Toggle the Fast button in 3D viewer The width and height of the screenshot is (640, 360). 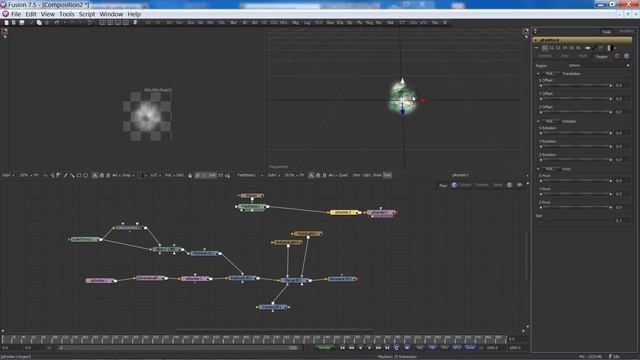tap(387, 175)
